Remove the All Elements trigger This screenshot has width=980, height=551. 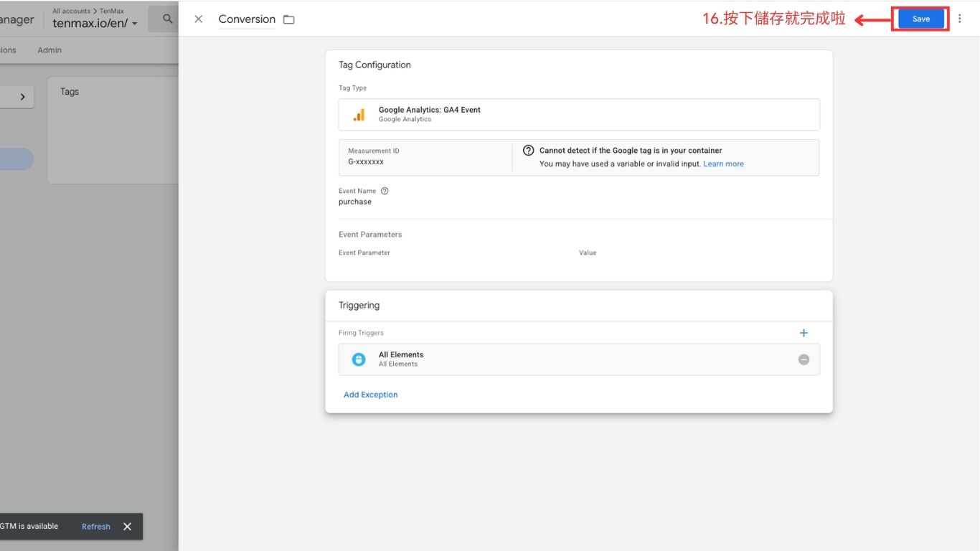(804, 359)
